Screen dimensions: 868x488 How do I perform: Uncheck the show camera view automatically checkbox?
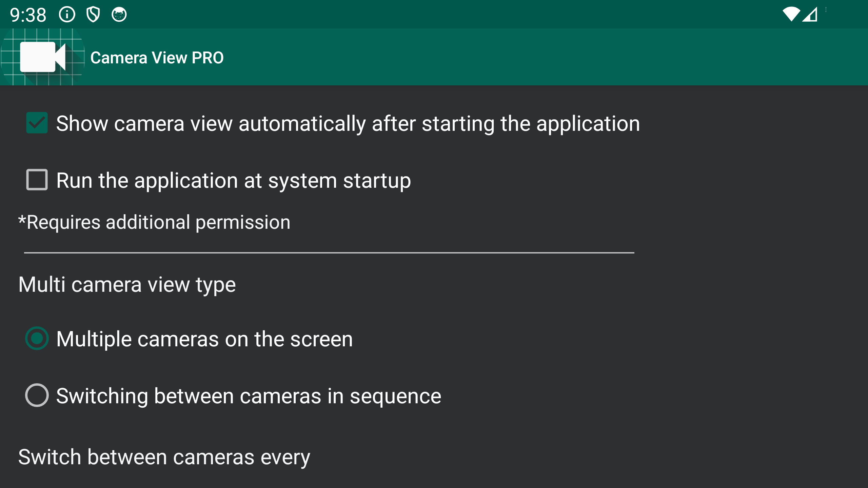[x=37, y=123]
